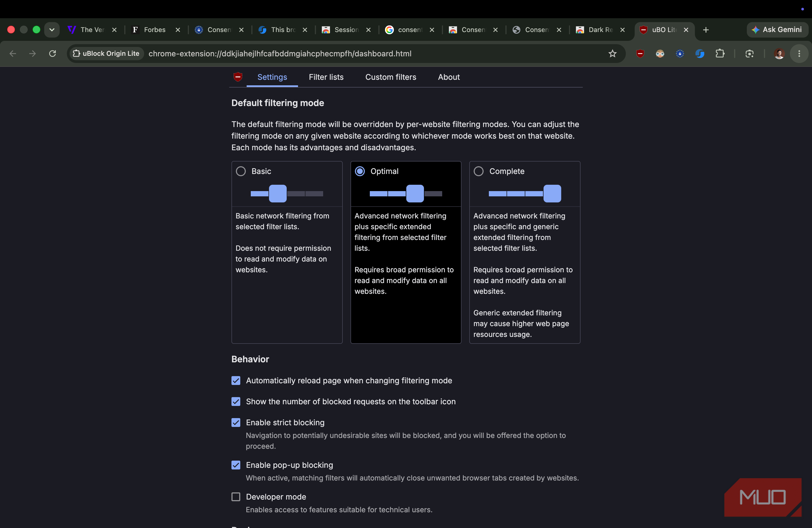
Task: Click the Ask Gemini button
Action: coord(777,30)
